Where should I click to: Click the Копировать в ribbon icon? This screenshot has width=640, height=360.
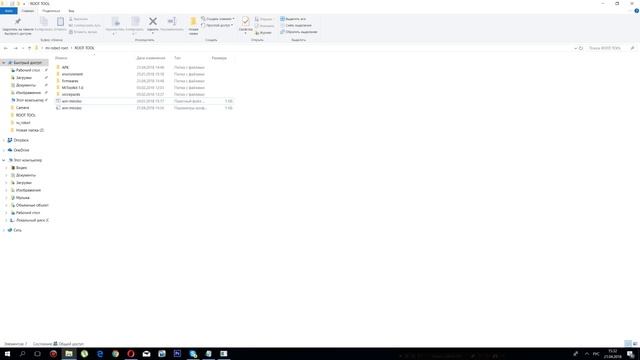click(135, 22)
